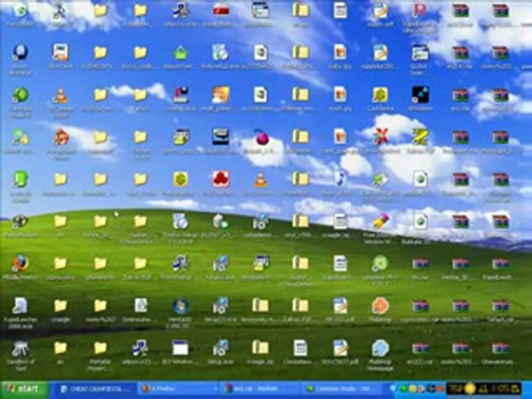Open the blue Mabinogi Homepage icon
The height and width of the screenshot is (399, 532).
coord(380,348)
